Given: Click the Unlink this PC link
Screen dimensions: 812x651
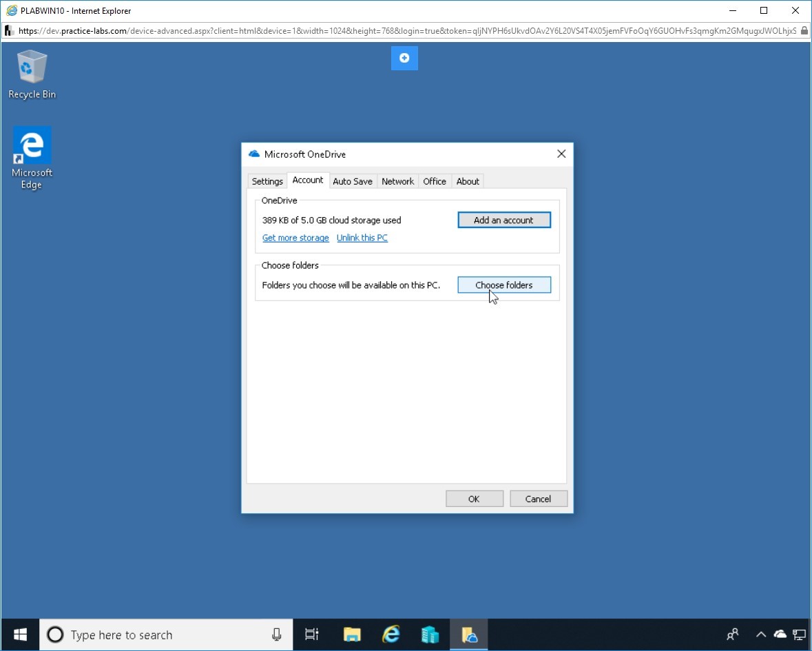Looking at the screenshot, I should click(x=362, y=238).
